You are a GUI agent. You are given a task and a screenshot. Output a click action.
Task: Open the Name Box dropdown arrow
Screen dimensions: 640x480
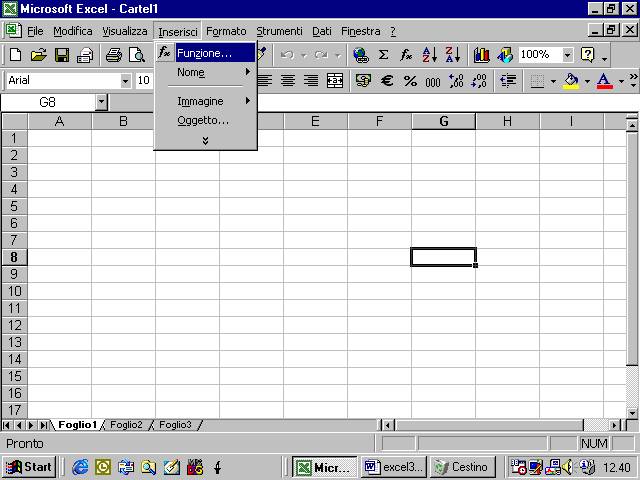pos(101,102)
